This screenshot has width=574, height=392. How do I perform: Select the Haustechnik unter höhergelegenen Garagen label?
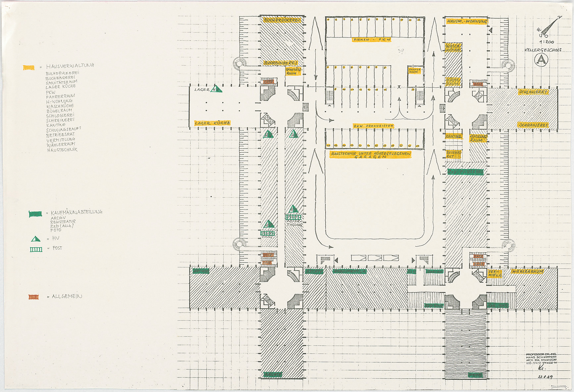pyautogui.click(x=370, y=155)
